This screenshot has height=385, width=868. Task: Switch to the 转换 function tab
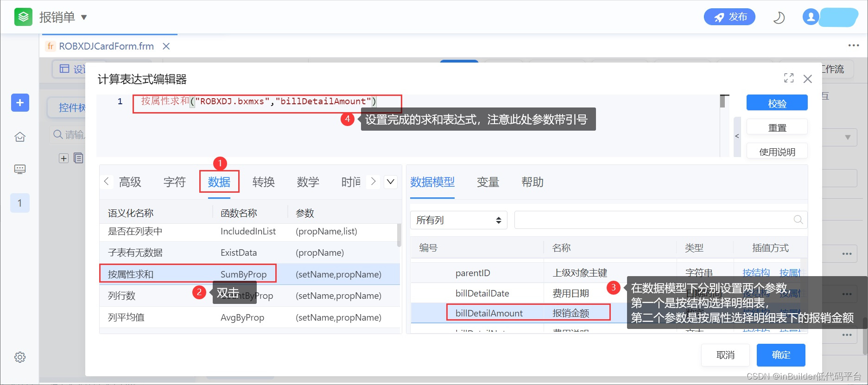(263, 182)
